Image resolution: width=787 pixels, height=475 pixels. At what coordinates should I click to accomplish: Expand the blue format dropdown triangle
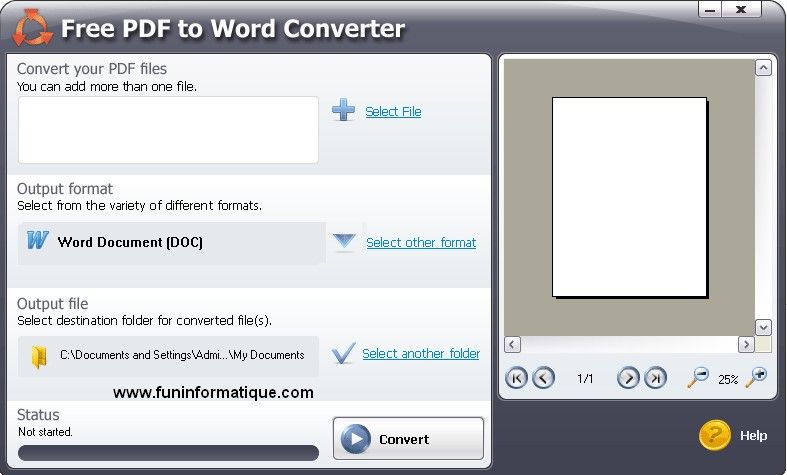344,241
